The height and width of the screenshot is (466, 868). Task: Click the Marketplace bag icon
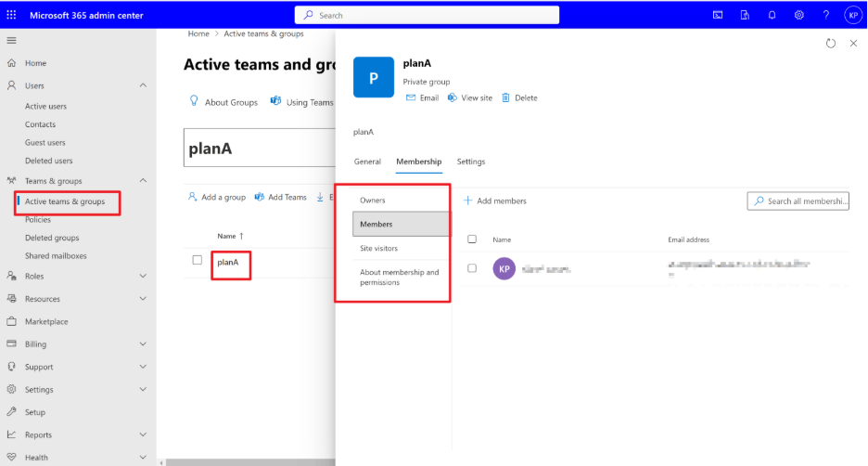click(x=11, y=321)
